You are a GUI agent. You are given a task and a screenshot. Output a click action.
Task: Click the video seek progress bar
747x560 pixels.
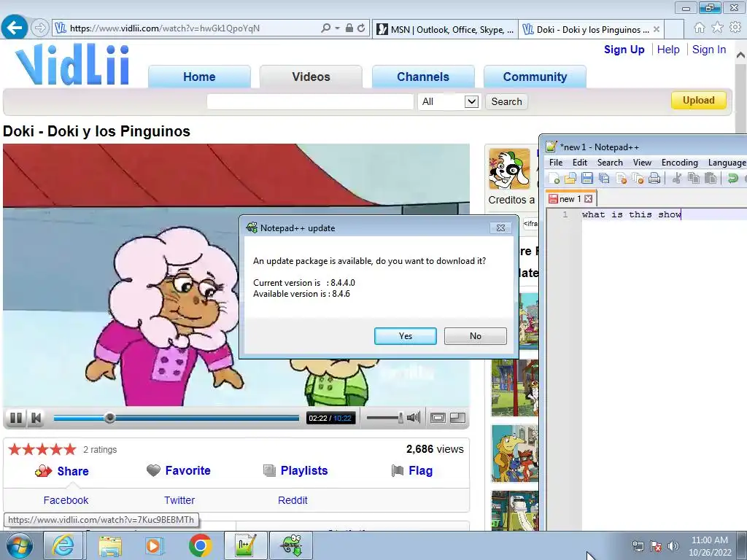click(x=176, y=418)
